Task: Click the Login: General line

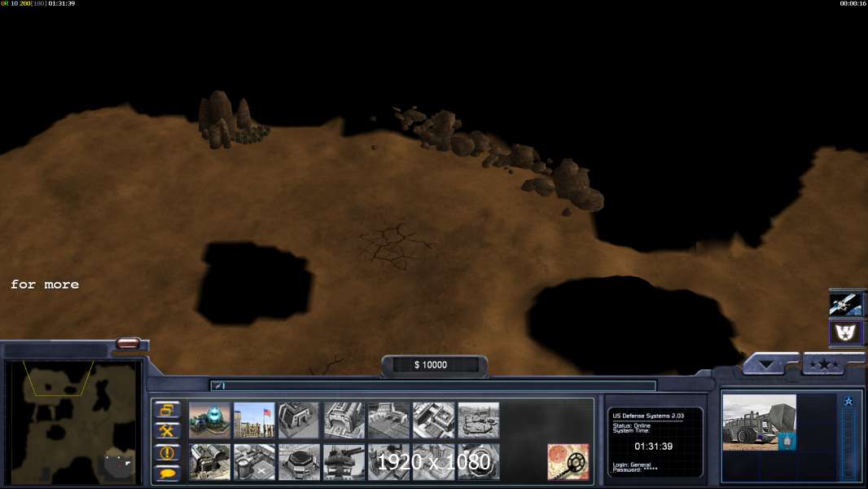Action: tap(632, 465)
